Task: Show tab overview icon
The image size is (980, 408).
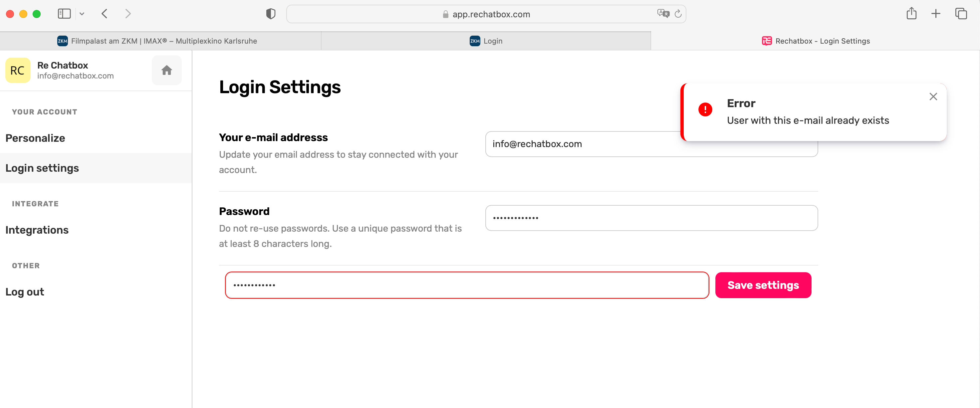Action: pos(961,14)
